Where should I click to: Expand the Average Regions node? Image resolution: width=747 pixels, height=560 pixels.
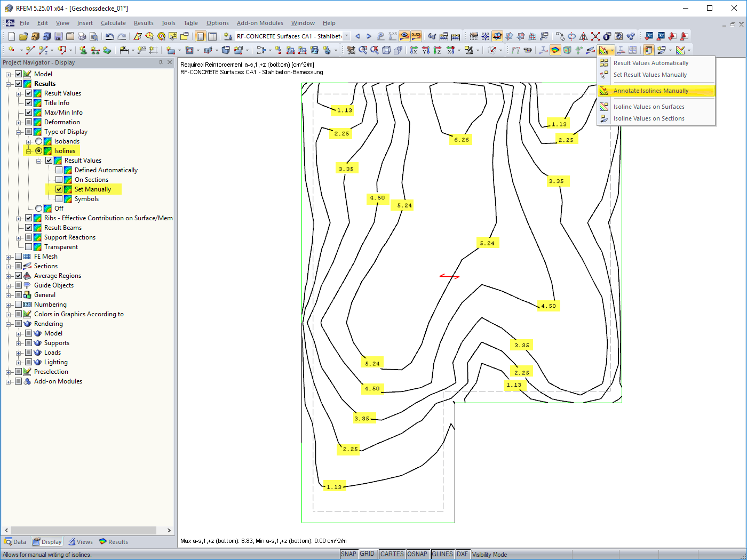tap(9, 276)
